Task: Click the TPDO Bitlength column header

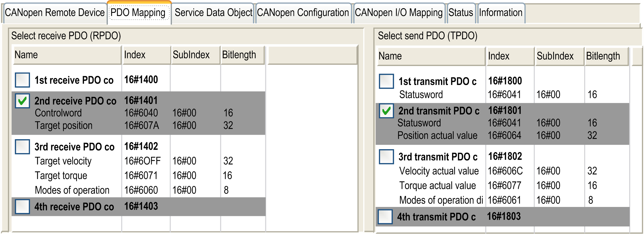Action: [606, 56]
